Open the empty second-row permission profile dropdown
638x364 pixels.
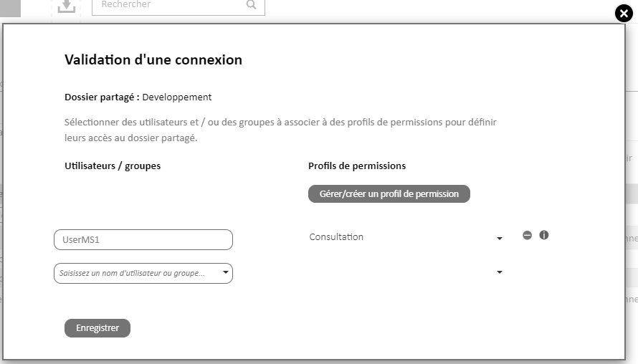point(406,272)
